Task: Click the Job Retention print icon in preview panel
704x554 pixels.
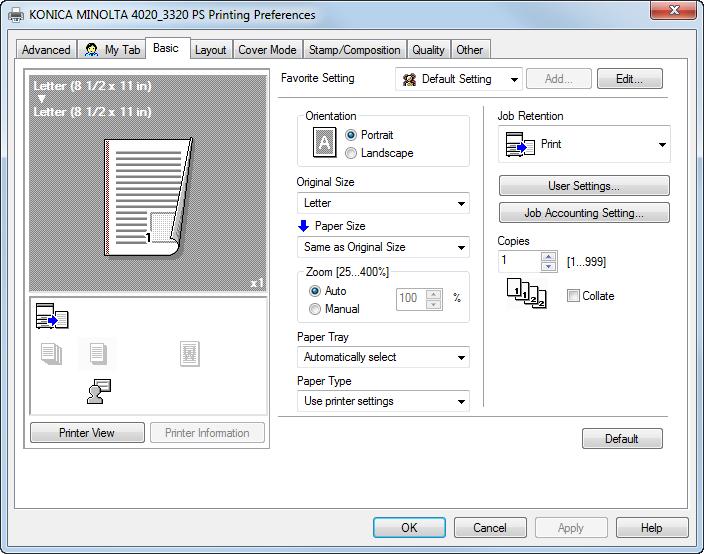Action: click(x=52, y=316)
